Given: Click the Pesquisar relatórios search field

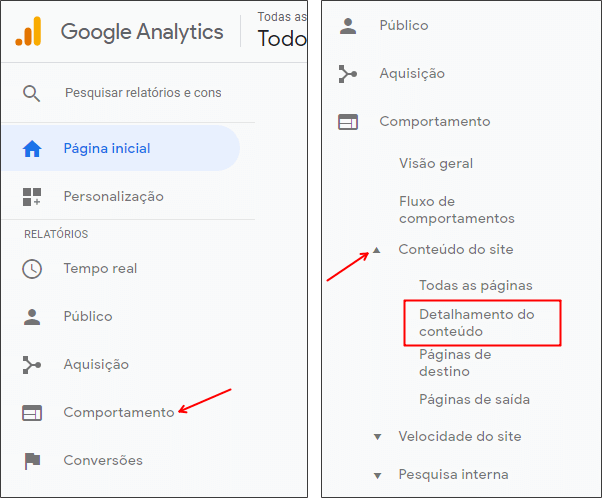Looking at the screenshot, I should (x=143, y=93).
